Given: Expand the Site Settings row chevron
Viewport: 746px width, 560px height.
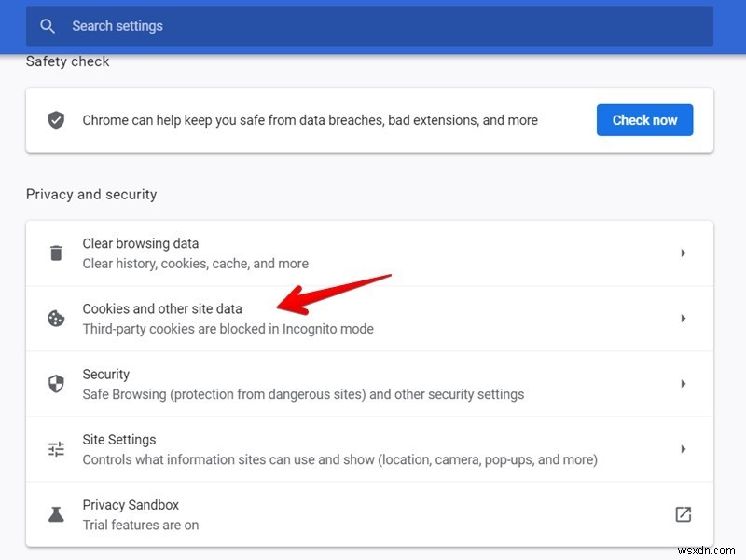Looking at the screenshot, I should tap(684, 448).
